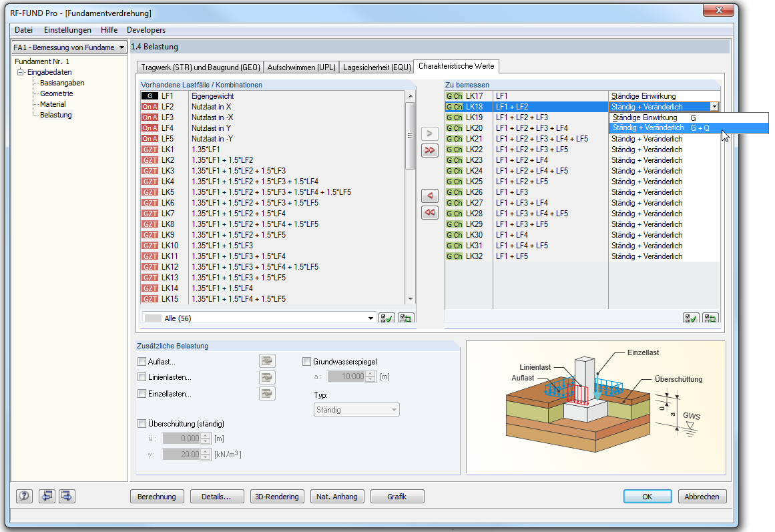Click the G Ch tag of LK17
The height and width of the screenshot is (532, 775).
click(x=454, y=96)
